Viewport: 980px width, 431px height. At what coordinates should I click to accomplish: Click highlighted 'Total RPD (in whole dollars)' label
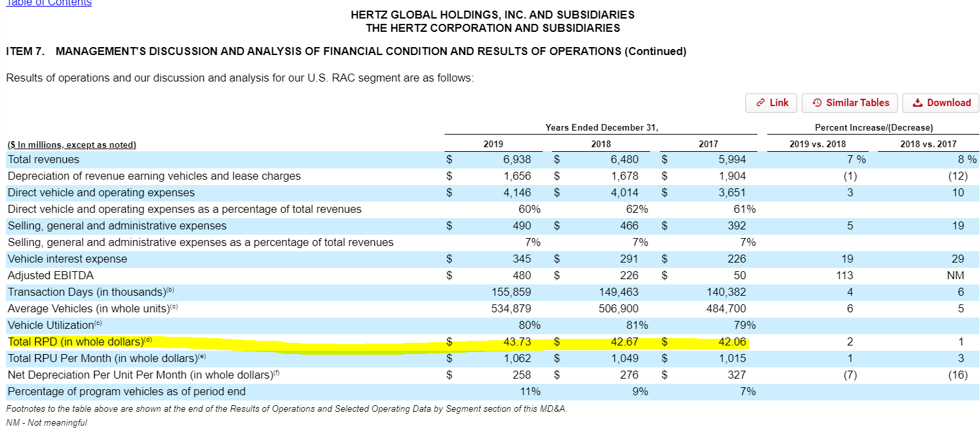point(80,341)
